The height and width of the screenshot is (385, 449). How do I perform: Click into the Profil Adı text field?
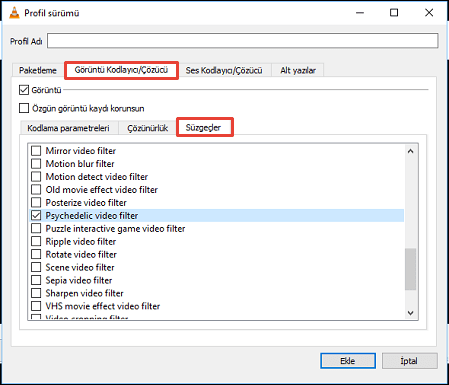(x=242, y=41)
